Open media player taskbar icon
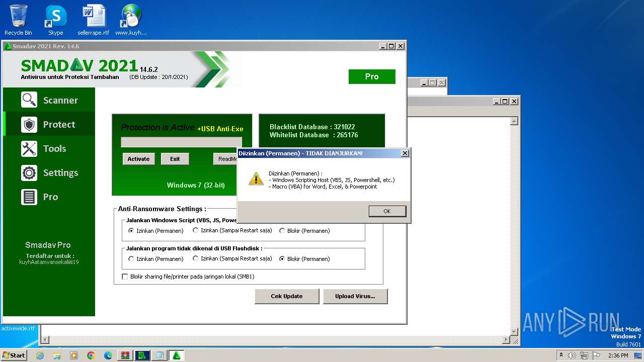 click(x=74, y=355)
